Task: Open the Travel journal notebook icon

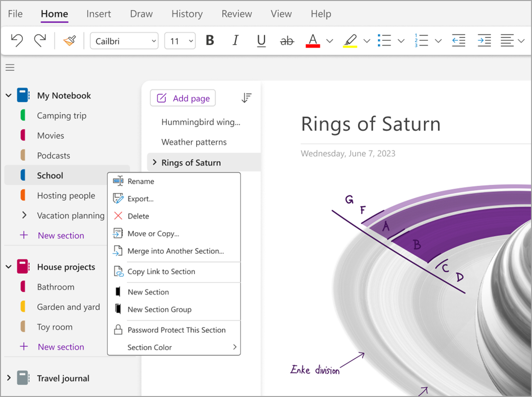Action: (x=23, y=378)
